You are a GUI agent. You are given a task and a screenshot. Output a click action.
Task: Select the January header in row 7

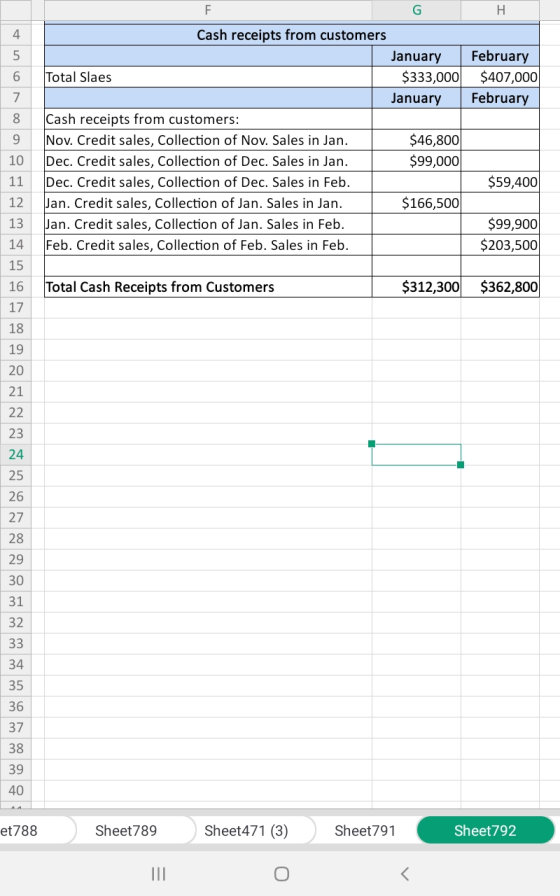(417, 98)
